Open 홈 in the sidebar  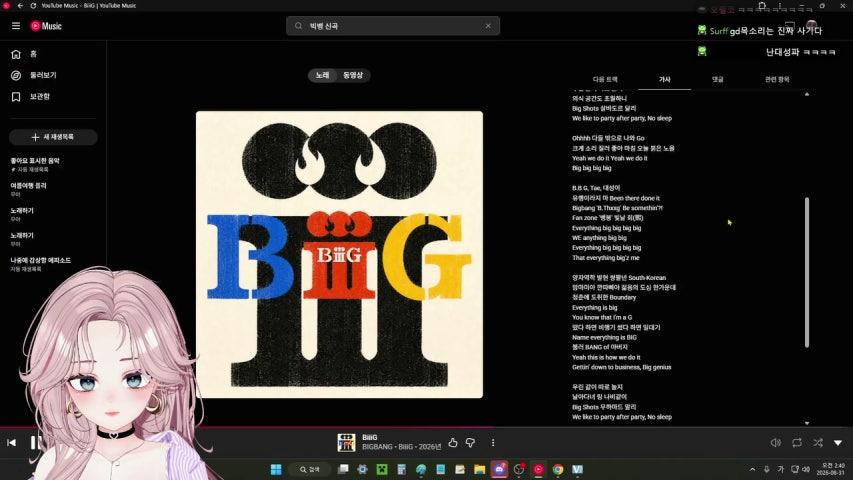coord(53,54)
